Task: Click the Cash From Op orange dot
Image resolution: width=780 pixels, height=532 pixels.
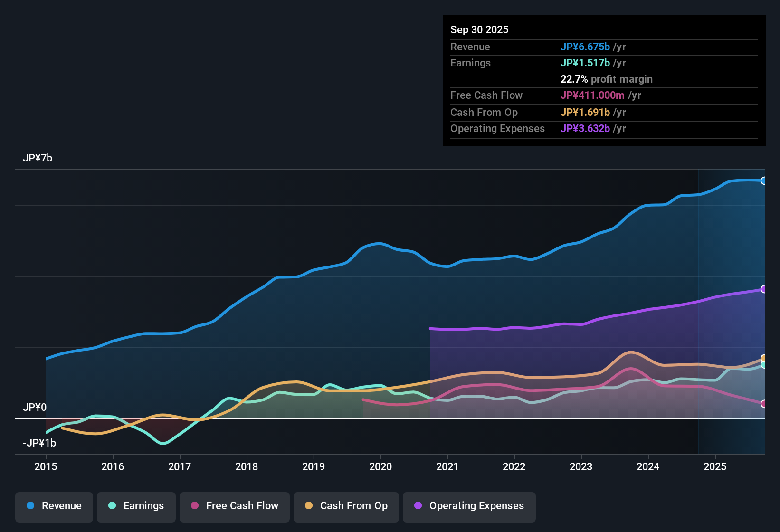Action: (x=308, y=506)
